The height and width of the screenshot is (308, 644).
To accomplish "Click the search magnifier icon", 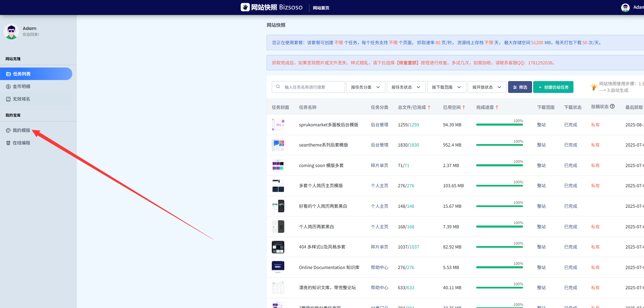I will 278,87.
